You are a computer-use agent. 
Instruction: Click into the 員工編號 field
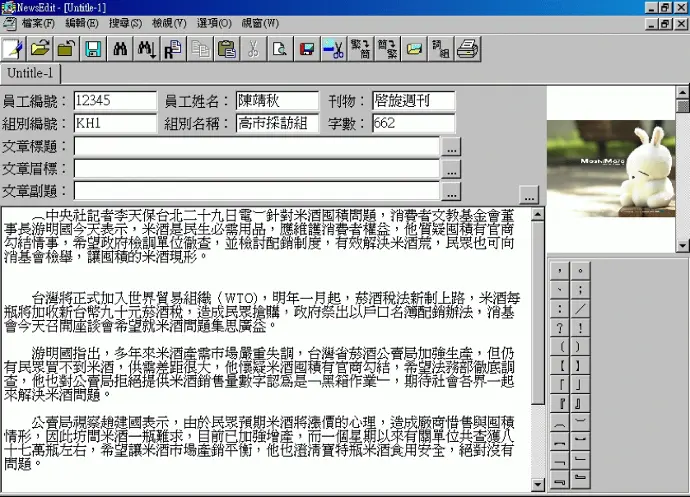(x=115, y=101)
